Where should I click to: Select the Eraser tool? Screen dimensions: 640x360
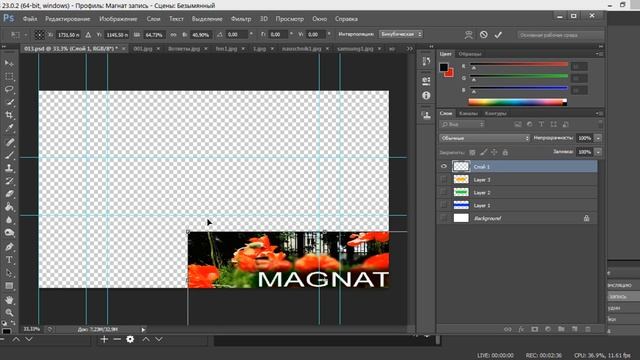pos(9,194)
